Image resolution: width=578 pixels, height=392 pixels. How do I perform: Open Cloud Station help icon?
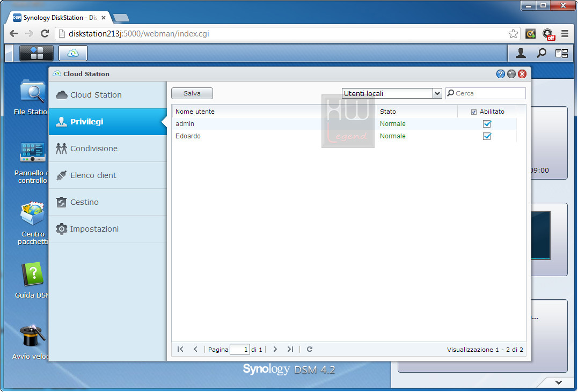tap(500, 74)
